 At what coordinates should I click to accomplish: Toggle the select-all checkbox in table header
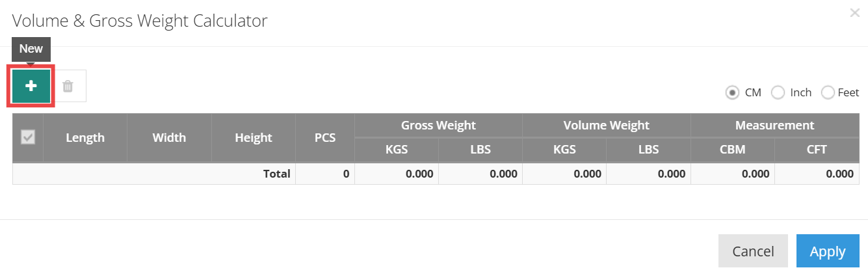[x=28, y=137]
